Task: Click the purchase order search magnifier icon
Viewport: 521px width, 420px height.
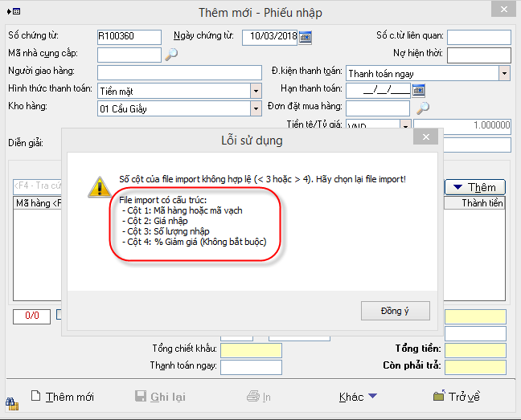Action: tap(422, 108)
